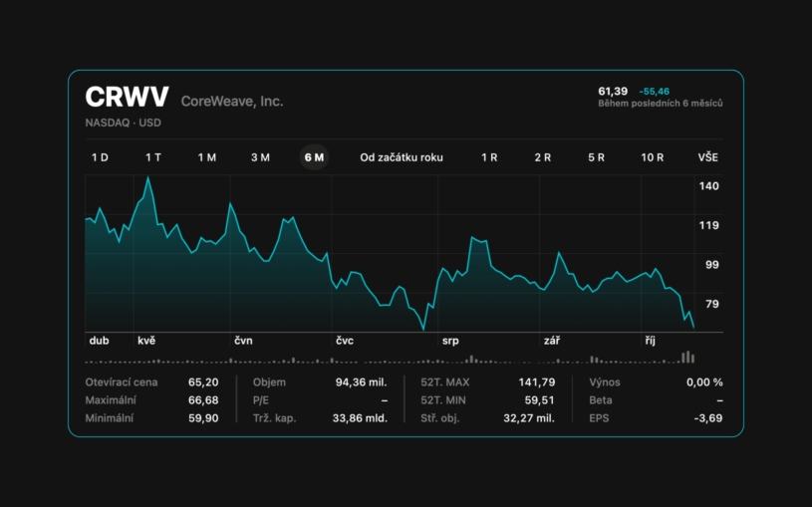Image resolution: width=812 pixels, height=507 pixels.
Task: Click the Otevírací cena value 65,20
Action: click(x=203, y=382)
